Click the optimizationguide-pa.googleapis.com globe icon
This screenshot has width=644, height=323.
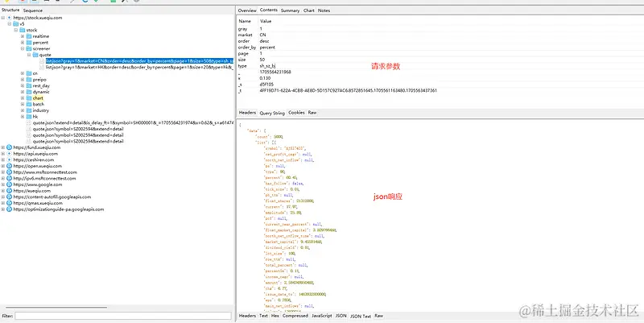(x=10, y=209)
